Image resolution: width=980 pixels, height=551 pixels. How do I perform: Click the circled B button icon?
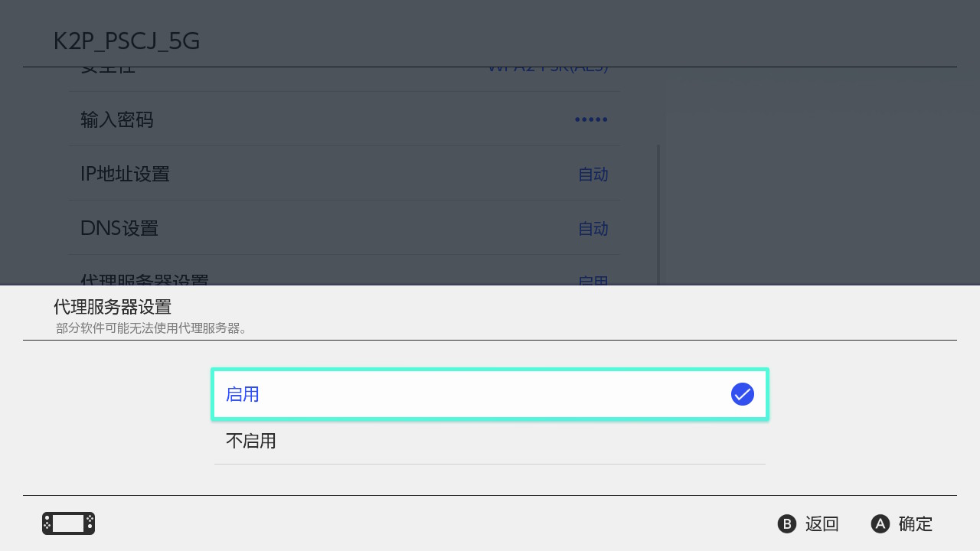787,523
